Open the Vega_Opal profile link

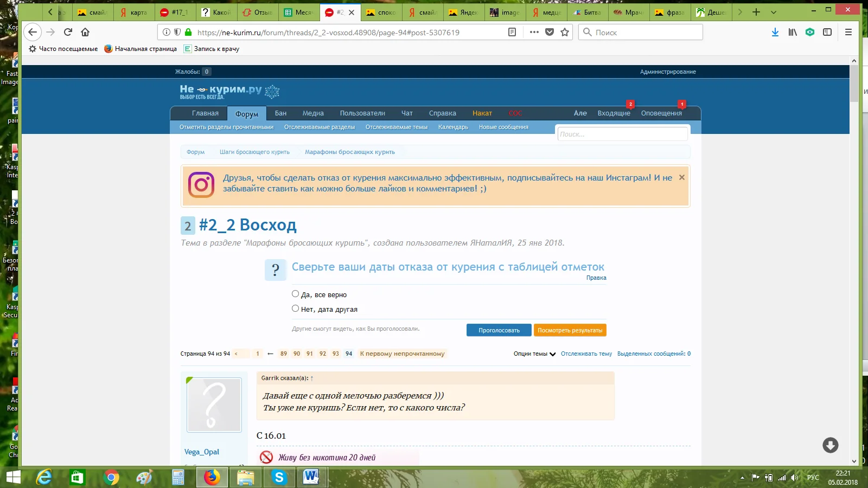(202, 452)
